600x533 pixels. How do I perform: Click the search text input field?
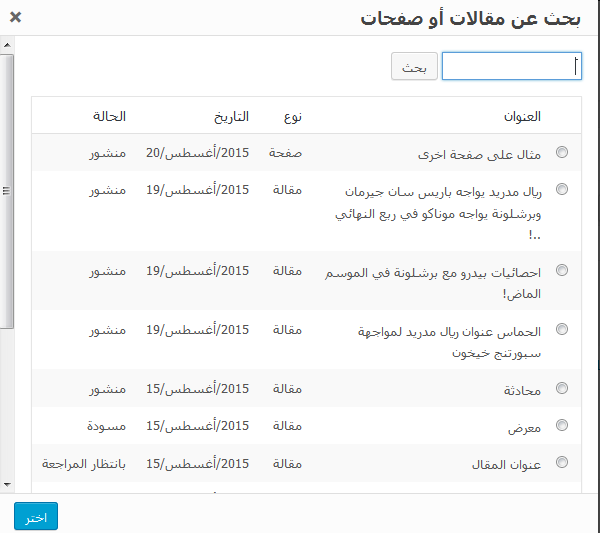click(511, 67)
